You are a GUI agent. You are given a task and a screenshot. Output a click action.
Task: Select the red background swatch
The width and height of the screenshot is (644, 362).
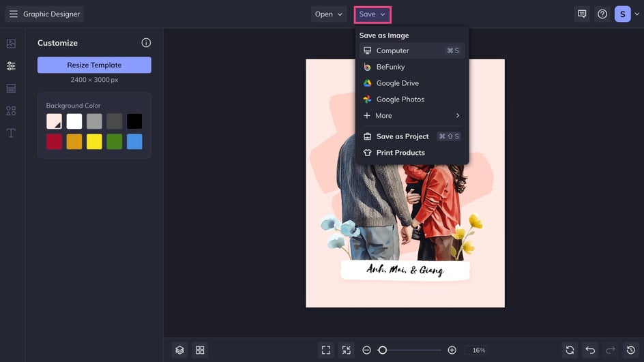(54, 142)
